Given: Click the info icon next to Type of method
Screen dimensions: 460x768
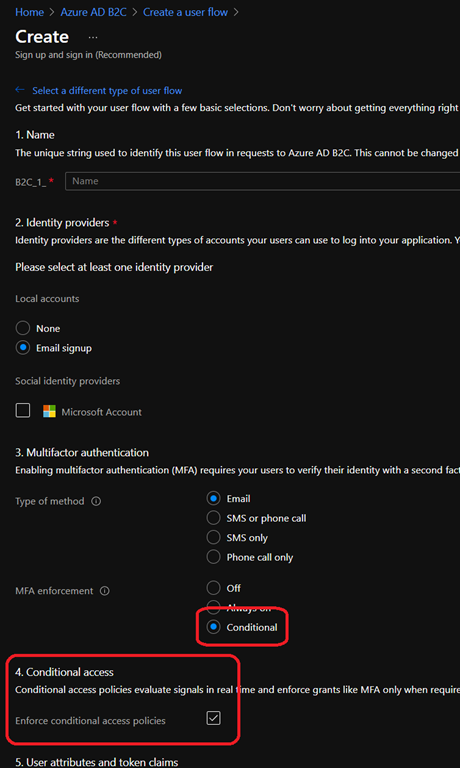Looking at the screenshot, I should tap(97, 501).
